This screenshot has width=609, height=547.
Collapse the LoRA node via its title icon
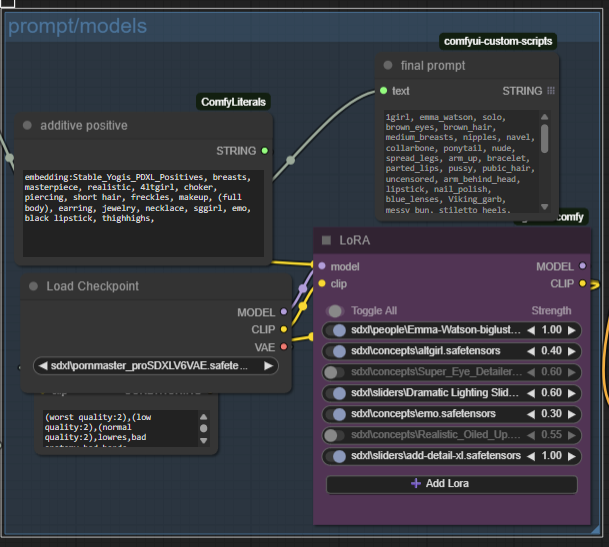pyautogui.click(x=326, y=240)
